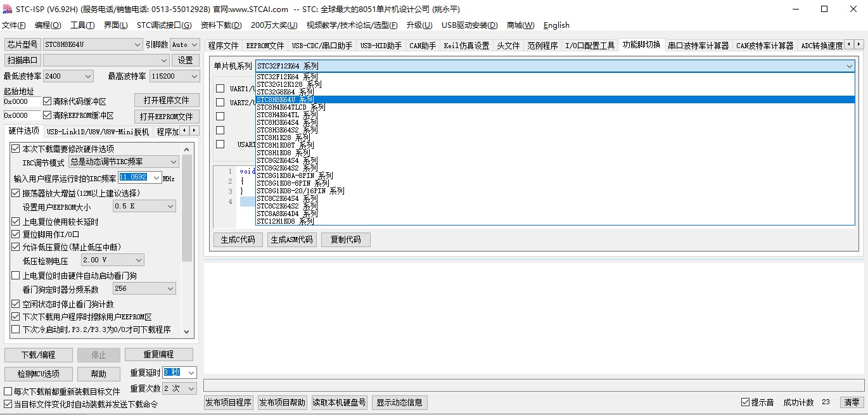This screenshot has width=868, height=415.
Task: Toggle 振荡器放大增益 checkbox
Action: point(16,193)
